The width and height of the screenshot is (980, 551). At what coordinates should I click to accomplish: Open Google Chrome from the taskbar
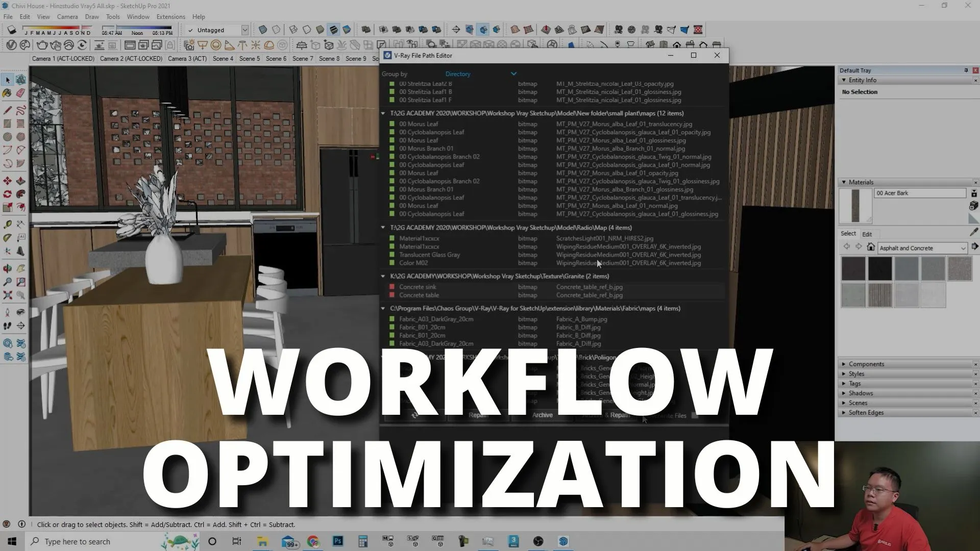pos(313,541)
